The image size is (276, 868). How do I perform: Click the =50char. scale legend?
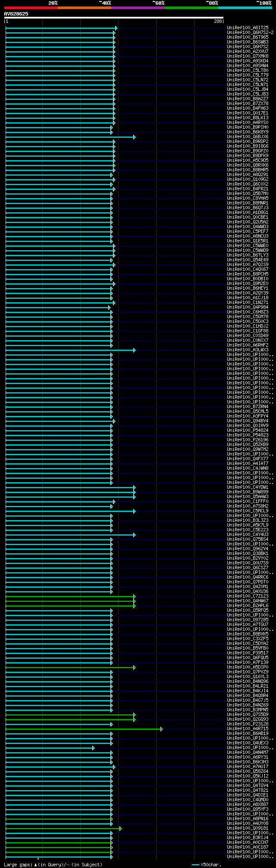pos(206,865)
